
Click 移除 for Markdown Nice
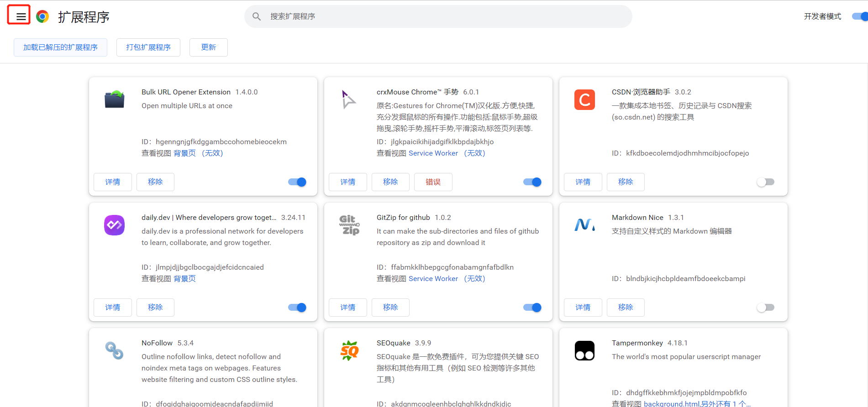(x=626, y=308)
